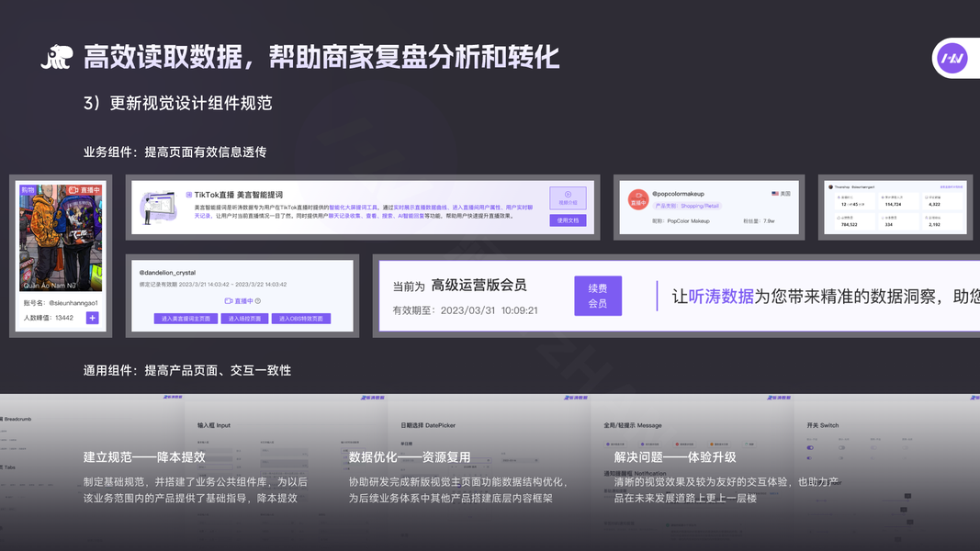The height and width of the screenshot is (551, 980).
Task: Click the 粉丝量 7.9w follower count
Action: (760, 221)
